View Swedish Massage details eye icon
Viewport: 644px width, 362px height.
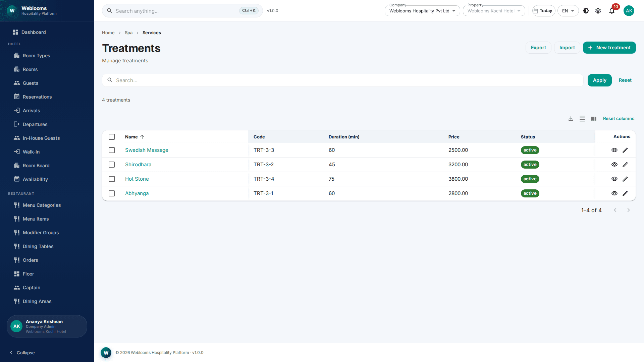pos(614,150)
